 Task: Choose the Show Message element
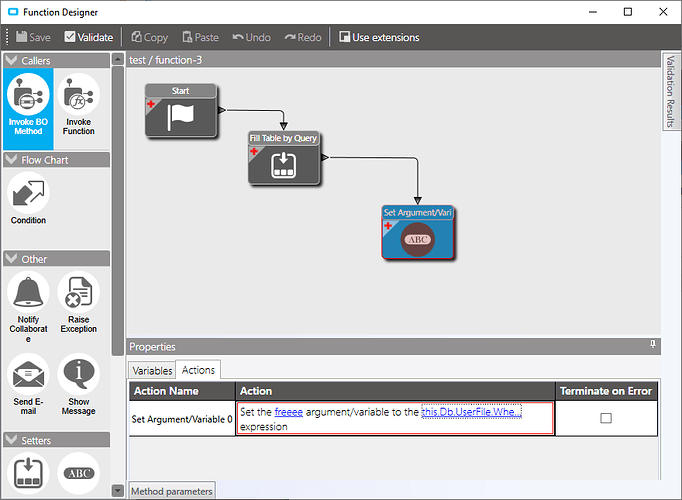(79, 384)
